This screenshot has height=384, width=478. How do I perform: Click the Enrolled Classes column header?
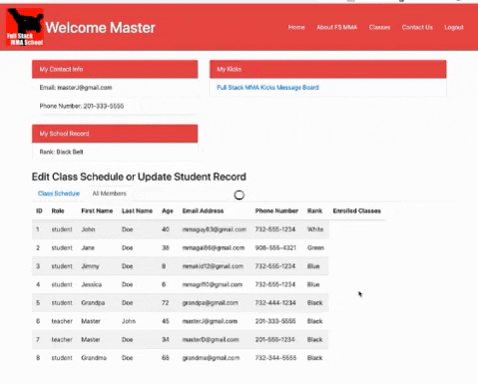coord(357,211)
